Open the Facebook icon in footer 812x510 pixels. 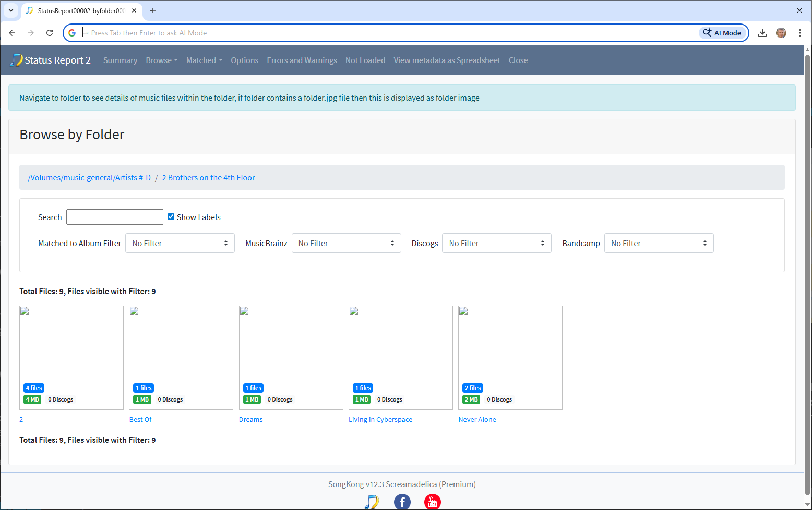pos(402,502)
